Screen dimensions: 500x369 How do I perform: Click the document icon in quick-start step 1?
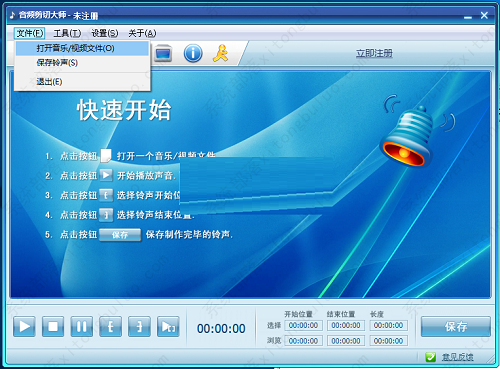coord(106,156)
